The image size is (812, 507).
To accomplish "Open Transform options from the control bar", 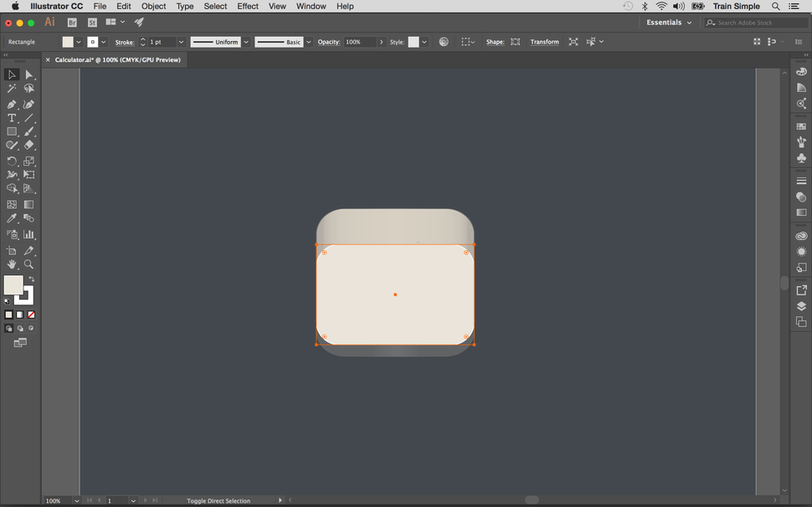I will click(x=544, y=41).
